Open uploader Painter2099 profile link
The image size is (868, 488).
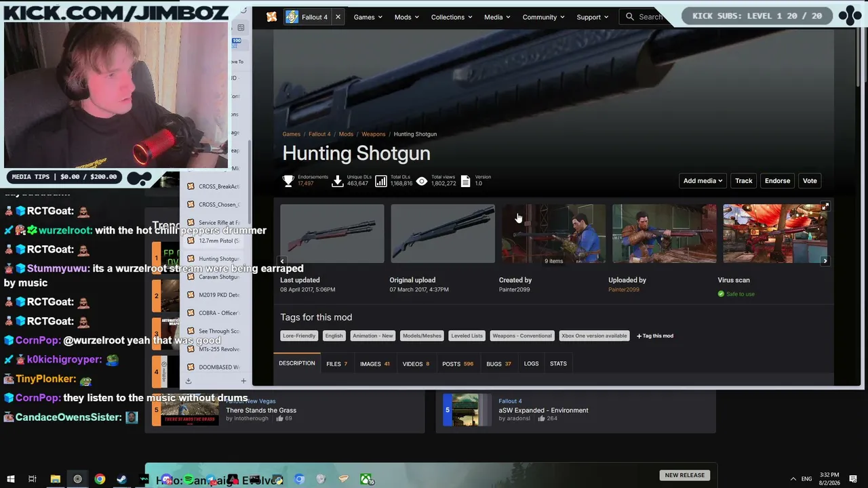click(x=623, y=289)
